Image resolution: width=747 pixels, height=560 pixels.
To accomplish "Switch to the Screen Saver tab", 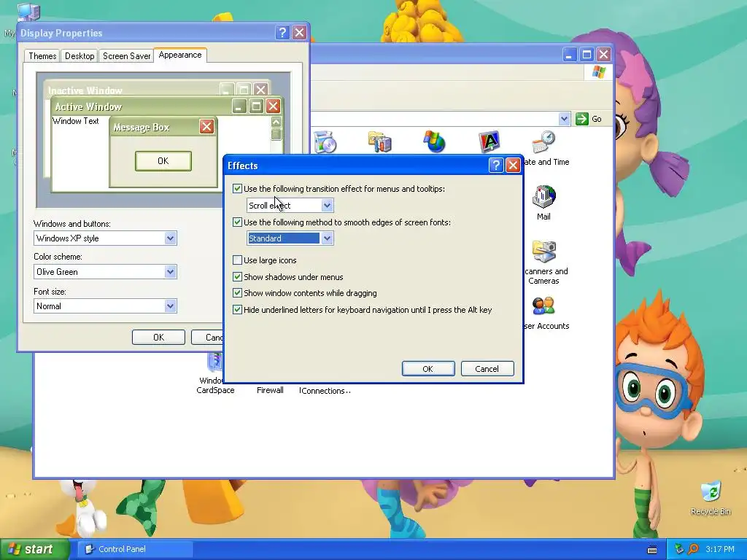I will (126, 55).
